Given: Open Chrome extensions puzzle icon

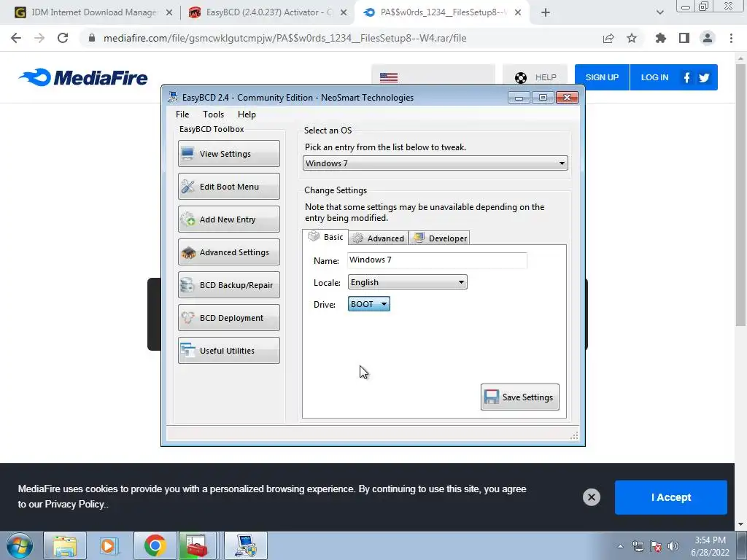Looking at the screenshot, I should pyautogui.click(x=660, y=38).
